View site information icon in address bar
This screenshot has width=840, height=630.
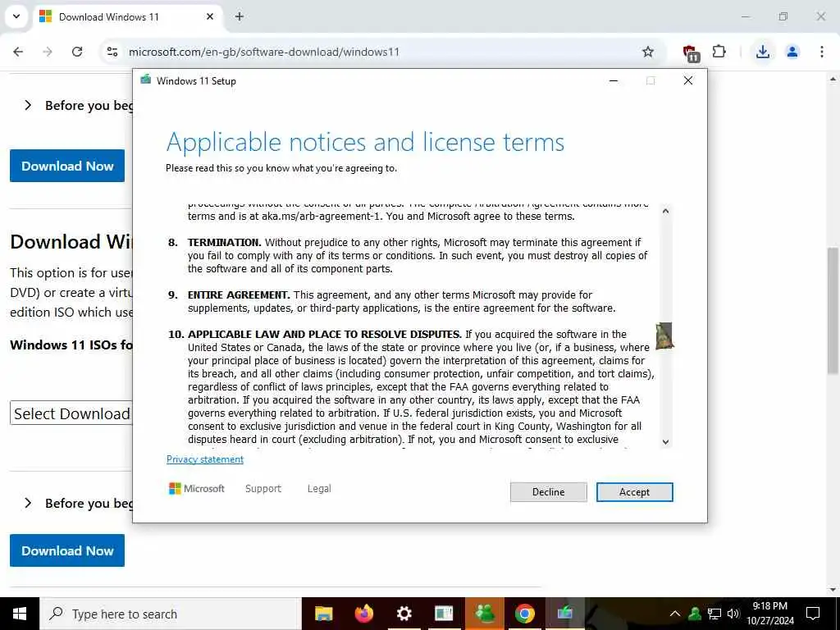pos(112,52)
